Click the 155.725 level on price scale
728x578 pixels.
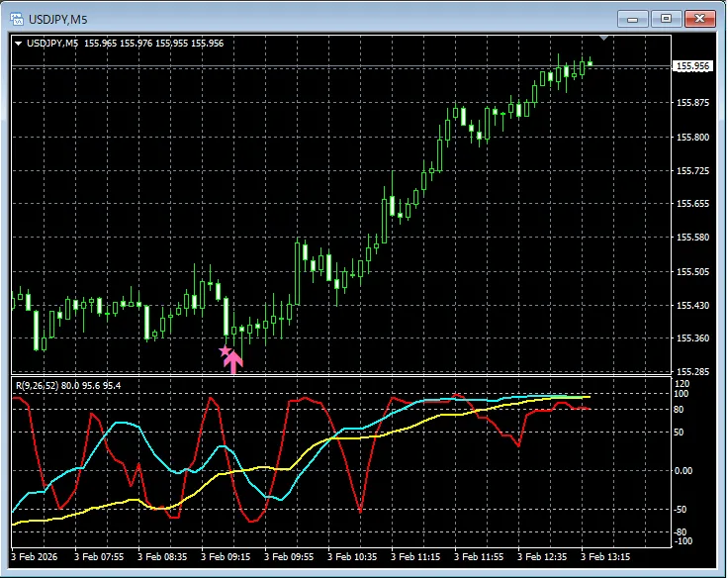point(692,171)
